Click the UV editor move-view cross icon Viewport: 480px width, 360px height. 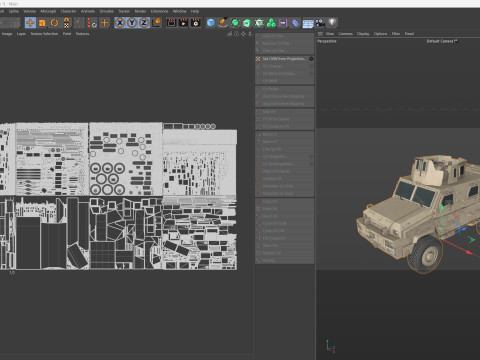point(243,34)
